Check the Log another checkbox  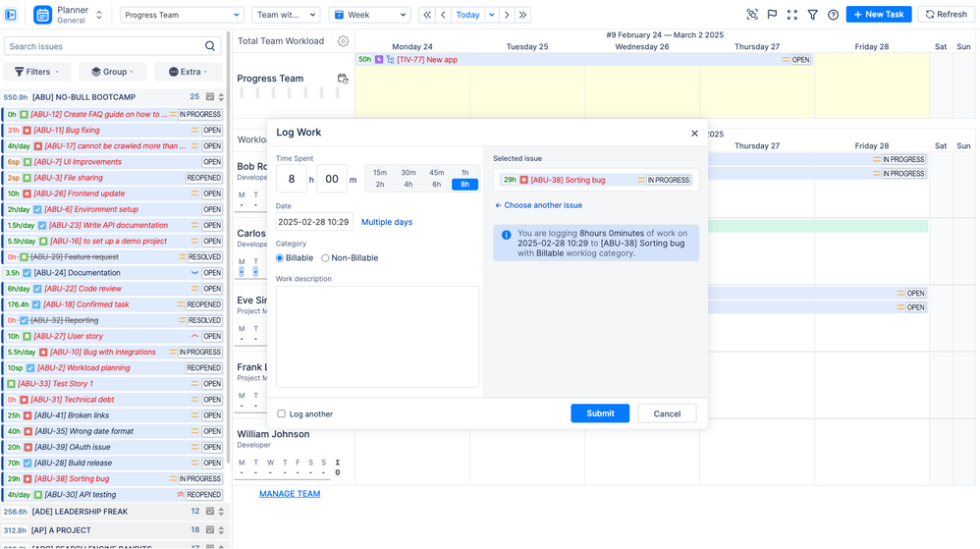coord(281,413)
